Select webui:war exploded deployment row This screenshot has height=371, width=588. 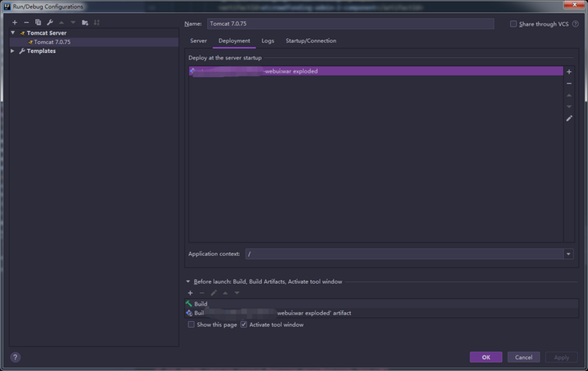tap(376, 71)
